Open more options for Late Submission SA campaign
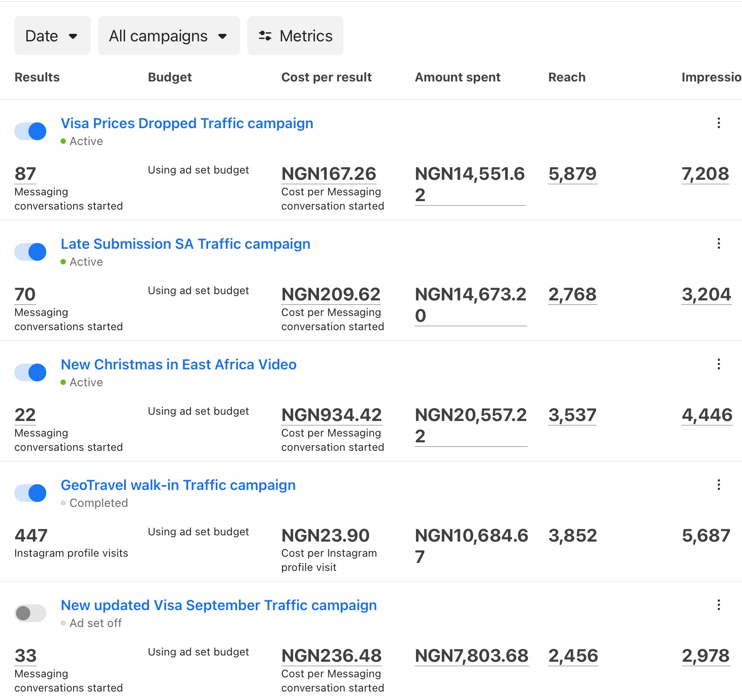This screenshot has width=742, height=700. [x=718, y=243]
